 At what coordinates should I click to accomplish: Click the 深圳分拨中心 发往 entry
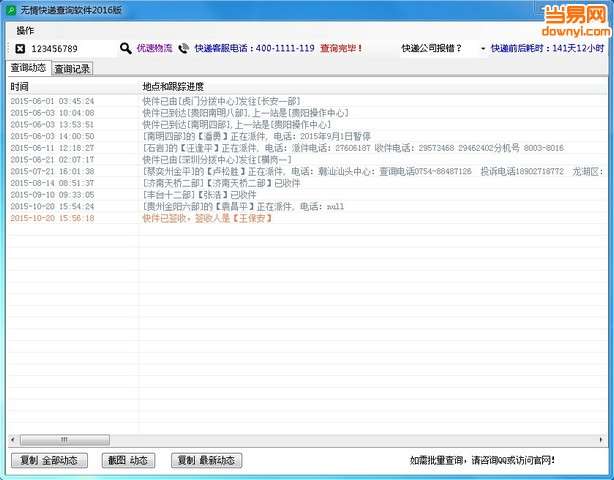(x=217, y=160)
